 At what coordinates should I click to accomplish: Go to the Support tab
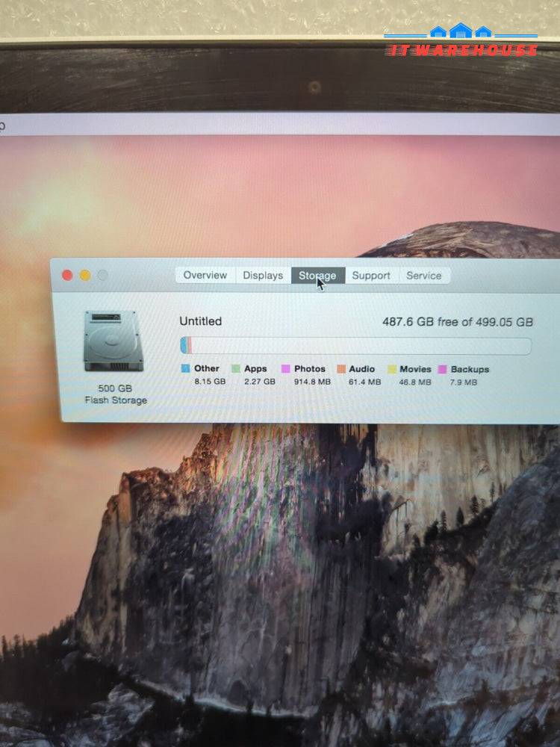[x=371, y=276]
